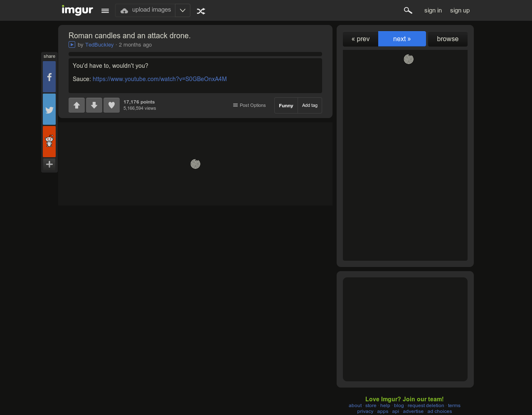Open the terms footer link
Image resolution: width=532 pixels, height=415 pixels.
click(454, 405)
